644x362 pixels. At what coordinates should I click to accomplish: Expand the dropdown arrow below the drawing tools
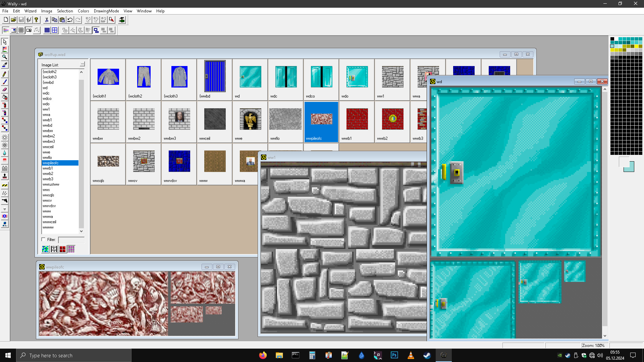point(5,209)
